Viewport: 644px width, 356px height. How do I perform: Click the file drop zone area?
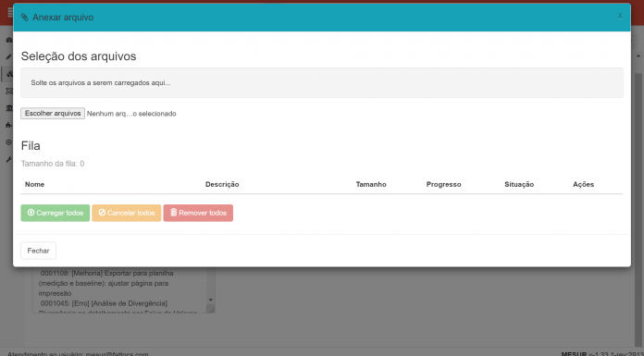tap(322, 83)
